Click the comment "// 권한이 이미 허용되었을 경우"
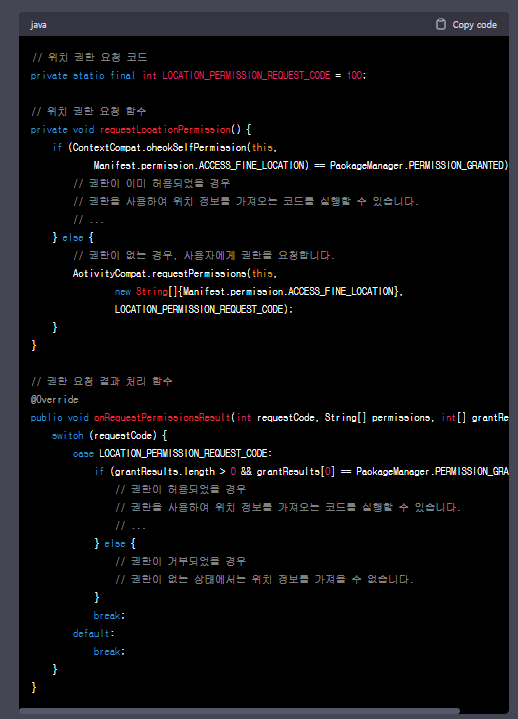518x719 pixels. click(152, 183)
